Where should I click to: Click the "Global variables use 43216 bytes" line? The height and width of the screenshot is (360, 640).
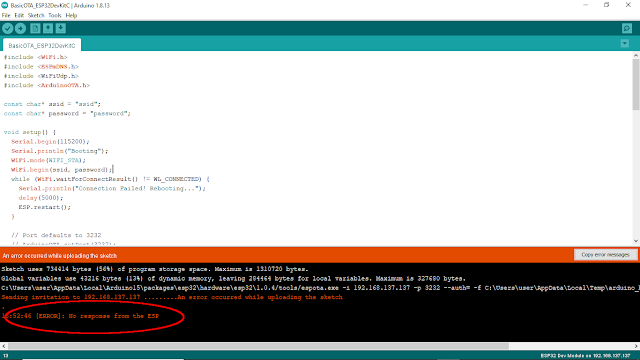(233, 279)
